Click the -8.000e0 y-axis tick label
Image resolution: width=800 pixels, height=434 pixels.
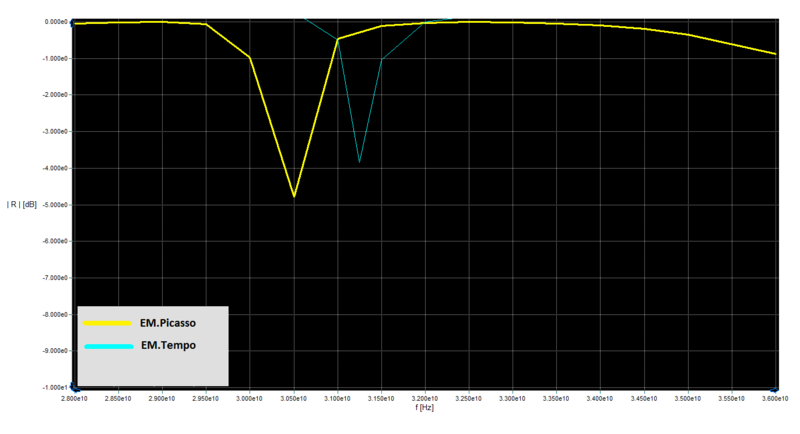click(55, 315)
